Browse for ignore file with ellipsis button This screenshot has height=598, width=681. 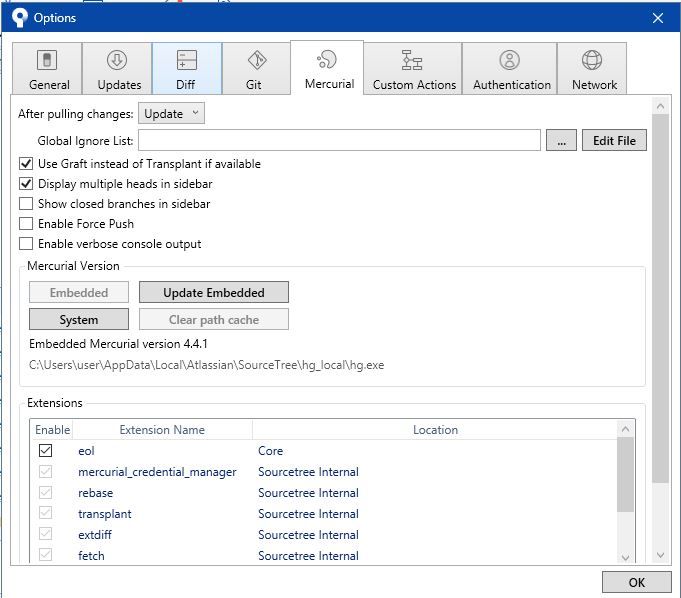coord(561,140)
